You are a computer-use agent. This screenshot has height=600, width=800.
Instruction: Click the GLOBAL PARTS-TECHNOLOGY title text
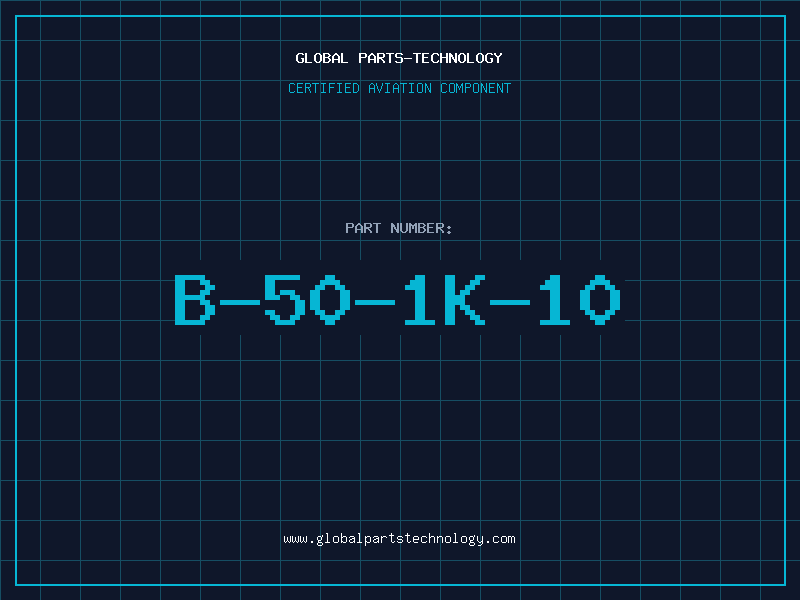[399, 58]
